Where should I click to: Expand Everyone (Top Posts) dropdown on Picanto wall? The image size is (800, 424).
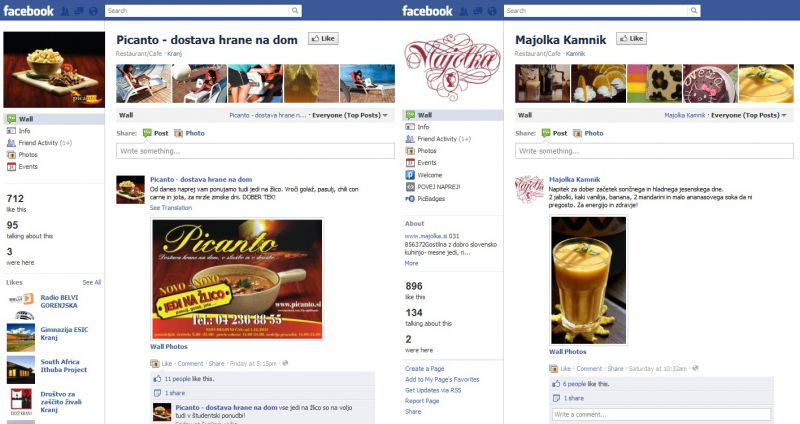[350, 115]
